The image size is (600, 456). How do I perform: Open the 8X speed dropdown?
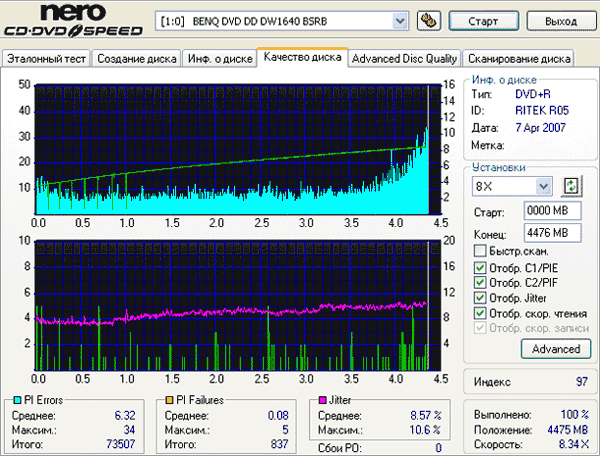543,187
